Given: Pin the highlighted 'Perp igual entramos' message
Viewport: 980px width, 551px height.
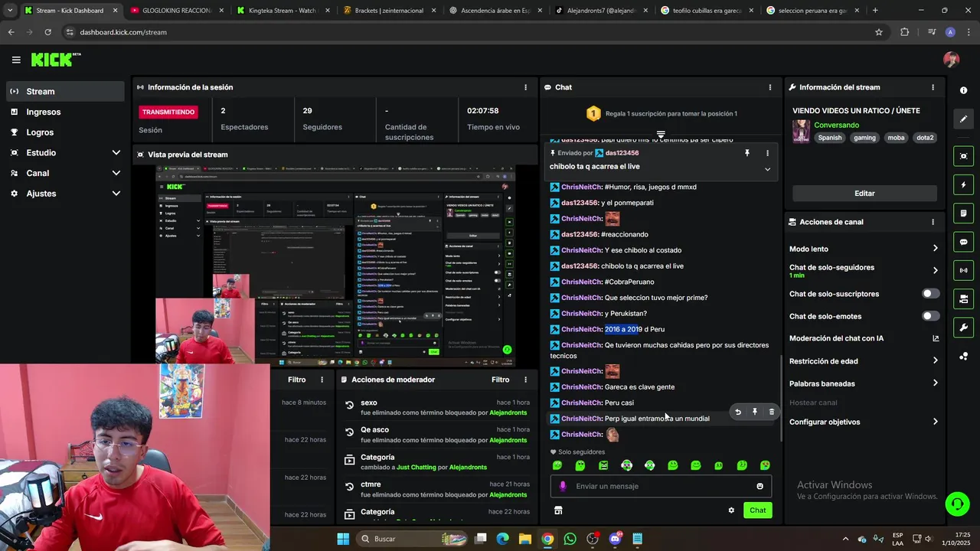Looking at the screenshot, I should coord(754,412).
